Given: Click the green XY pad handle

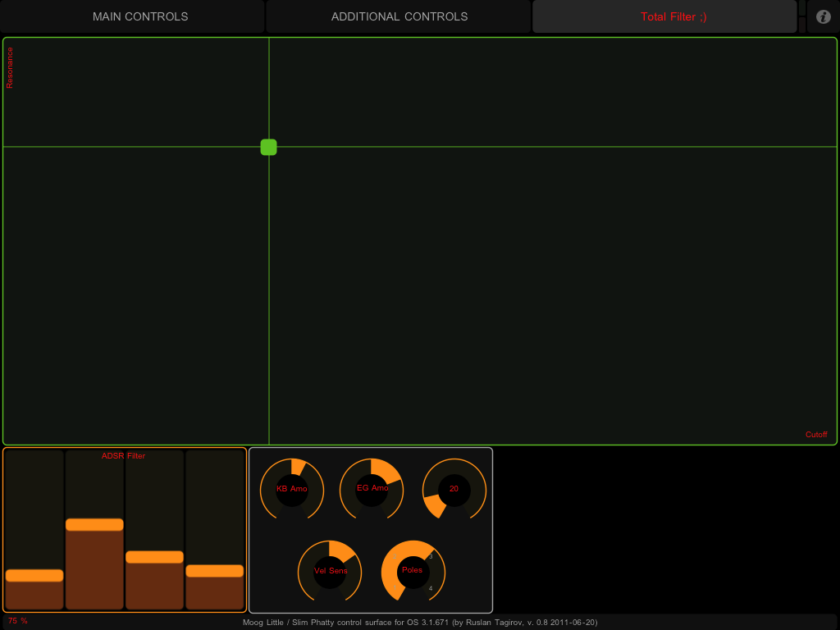Looking at the screenshot, I should point(268,147).
